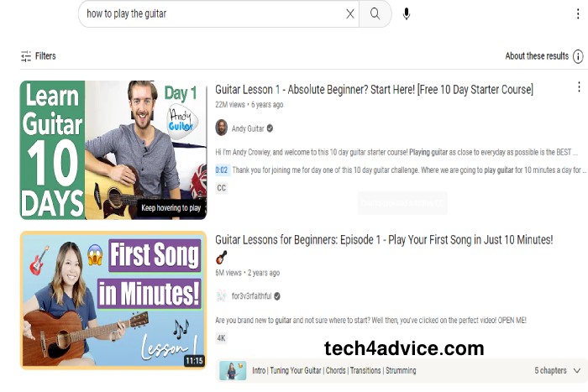Image resolution: width=588 pixels, height=392 pixels.
Task: Click the magnifying glass search button
Action: point(375,14)
